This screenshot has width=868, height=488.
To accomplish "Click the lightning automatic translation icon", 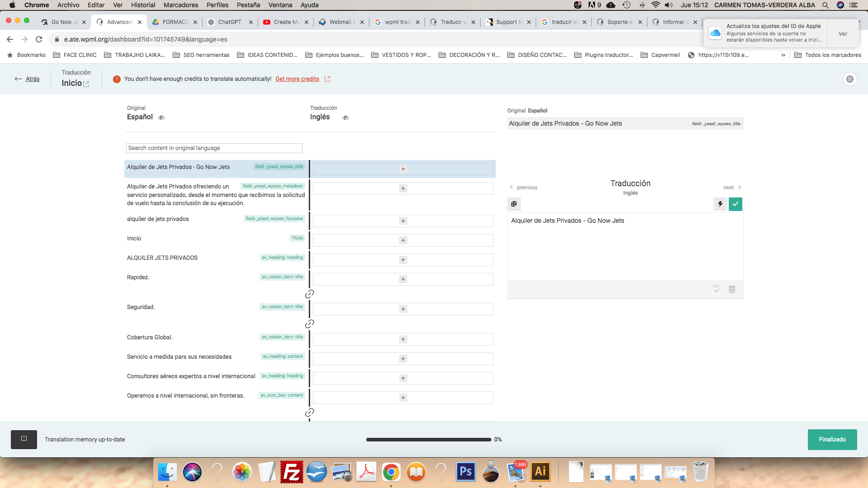I will point(720,204).
